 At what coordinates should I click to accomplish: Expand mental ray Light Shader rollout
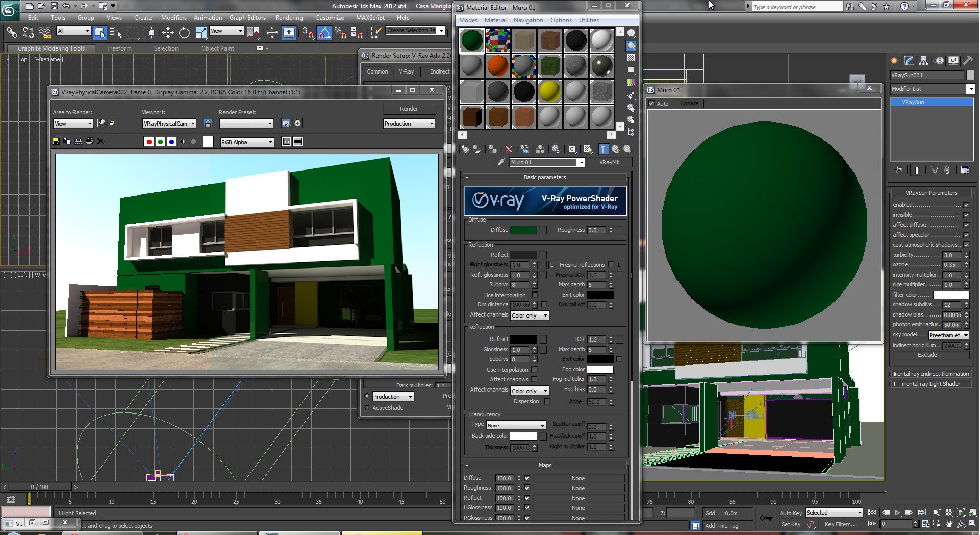click(x=931, y=384)
